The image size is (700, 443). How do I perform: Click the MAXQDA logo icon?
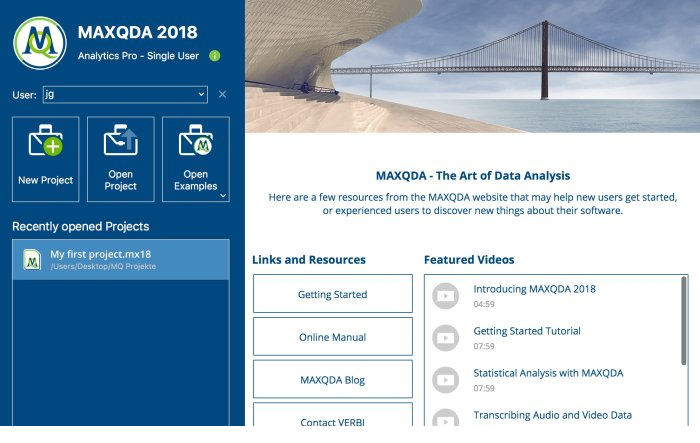[x=39, y=42]
